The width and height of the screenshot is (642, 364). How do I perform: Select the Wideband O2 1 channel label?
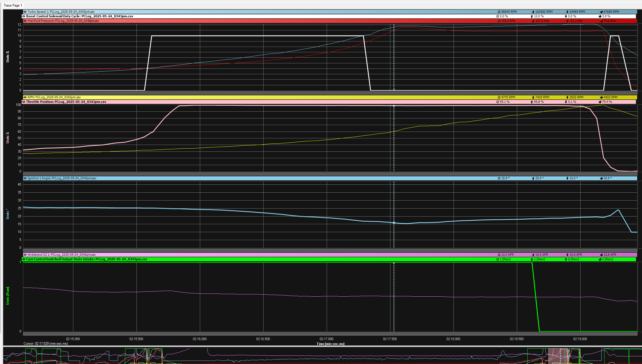61,255
